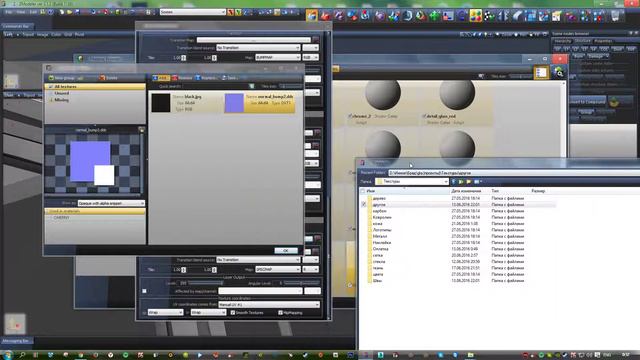Select the дерево folder in file list
Viewport: 640px width, 360px height.
coord(379,198)
